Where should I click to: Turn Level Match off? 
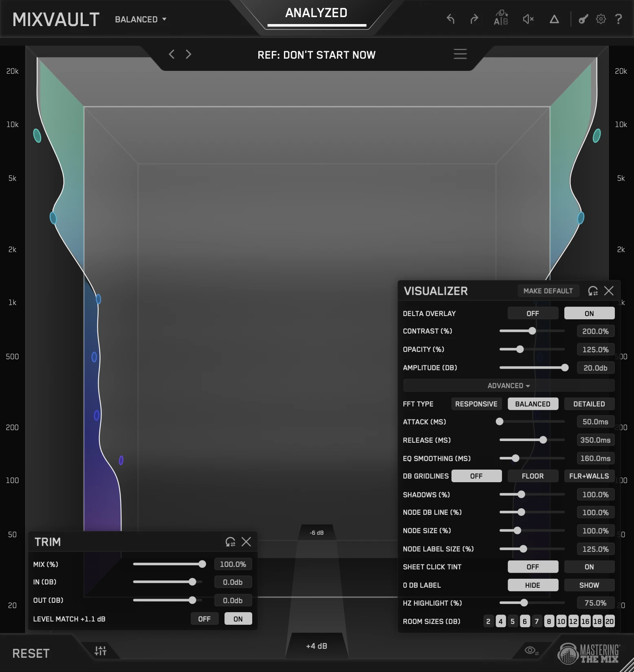pyautogui.click(x=205, y=619)
